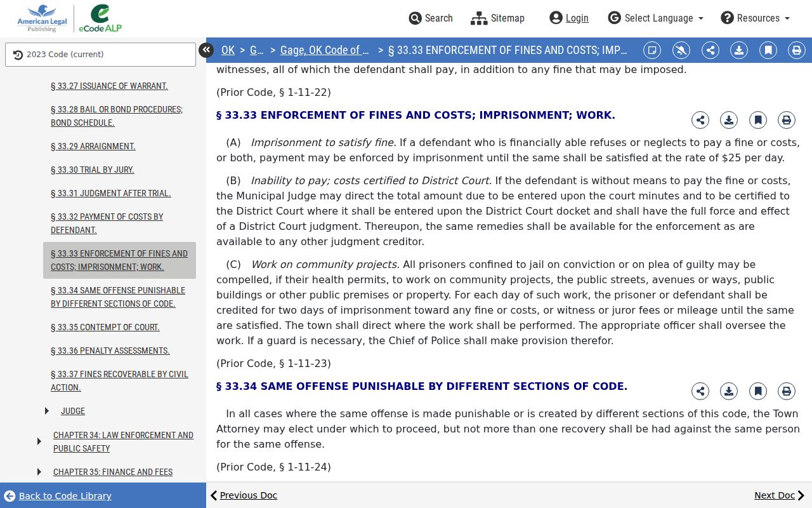Select § 33.29 Arraignment in the sidebar

tap(93, 146)
